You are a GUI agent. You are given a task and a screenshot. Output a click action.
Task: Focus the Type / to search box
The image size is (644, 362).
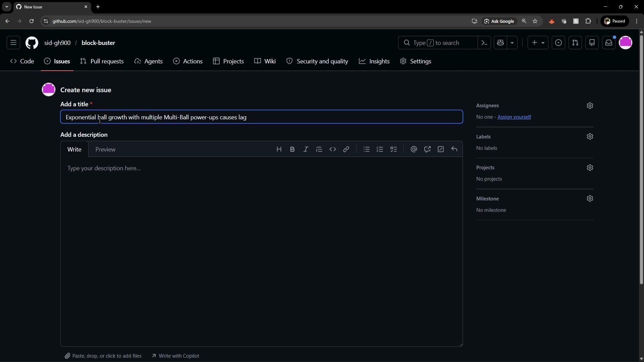point(438,43)
